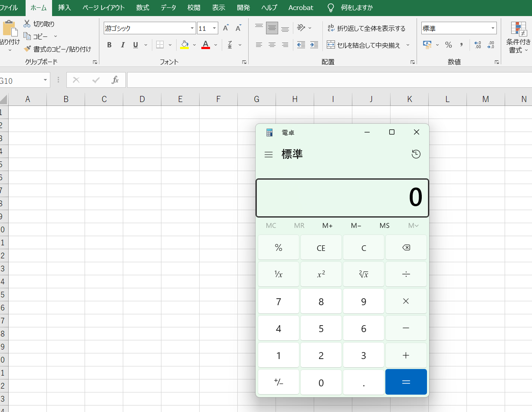Switch to the ページ レイアウト tab
Screen dimensions: 532x412
[104, 8]
